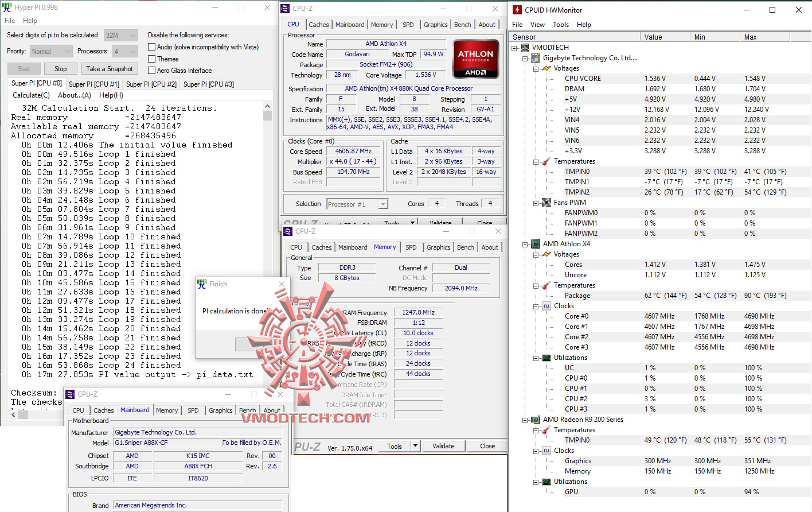
Task: Open the Calculate(C) menu in Super PI
Action: tap(31, 95)
